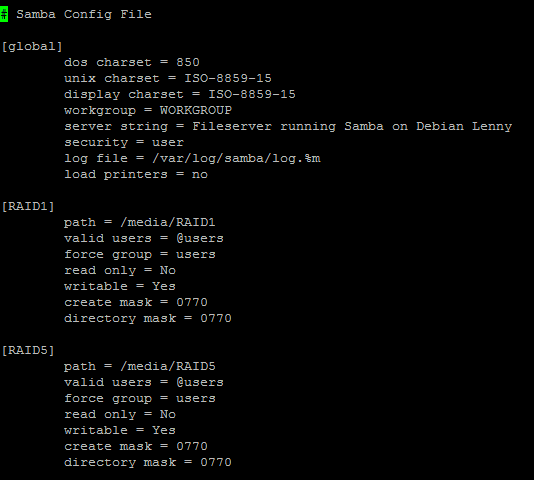The image size is (534, 480).
Task: Click the dos charset value 850
Action: click(188, 62)
